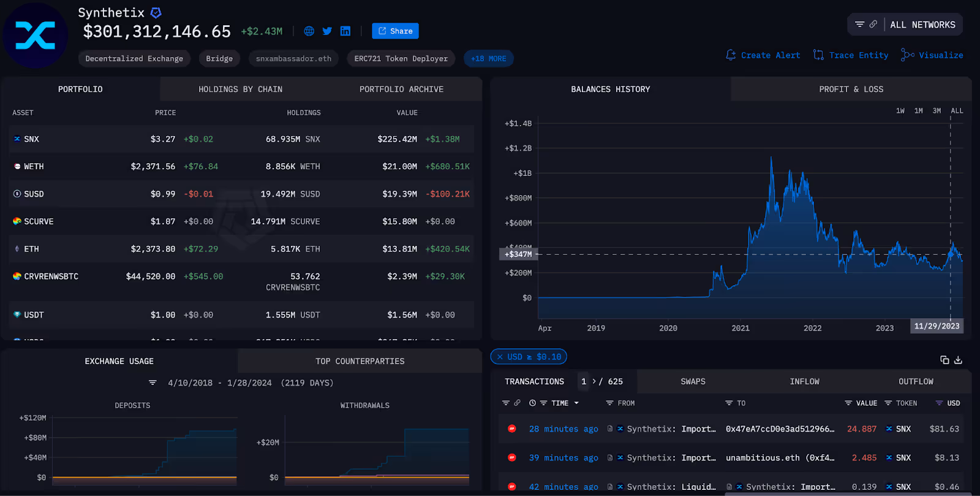Viewport: 980px width, 496px height.
Task: Open Synthetix LinkedIn page icon
Action: [x=345, y=31]
